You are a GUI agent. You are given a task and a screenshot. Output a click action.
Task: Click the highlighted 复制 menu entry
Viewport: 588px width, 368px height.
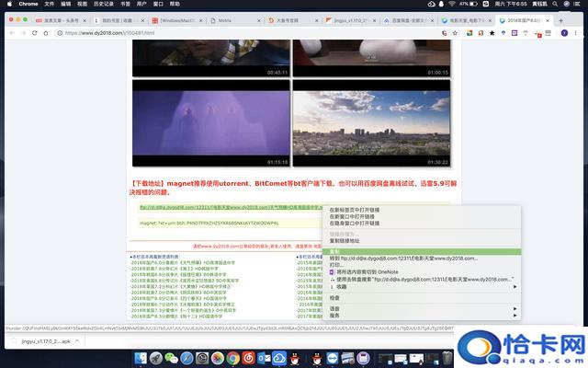[x=335, y=250]
